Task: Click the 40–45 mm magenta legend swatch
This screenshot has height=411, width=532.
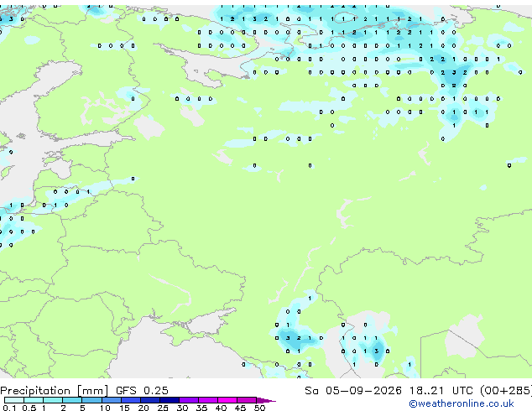Action: coord(227,400)
